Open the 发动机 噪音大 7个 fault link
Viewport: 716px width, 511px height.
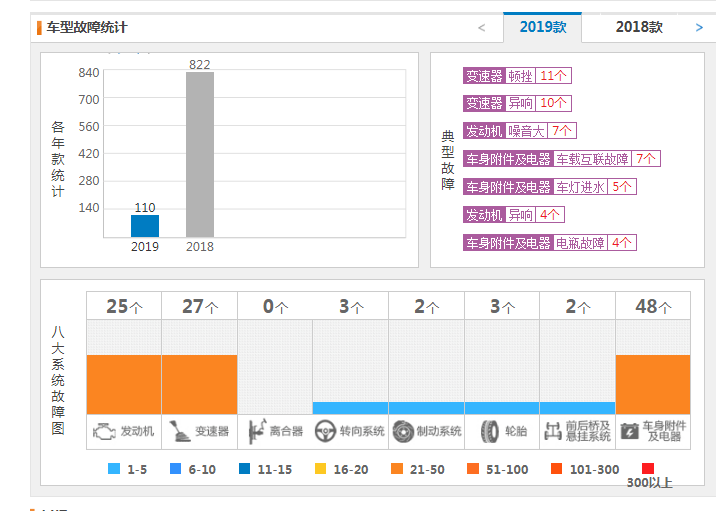(520, 131)
